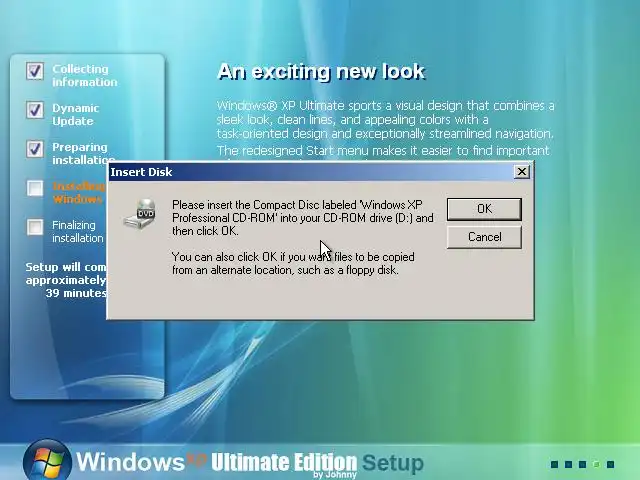The image size is (640, 480).
Task: Click the 'The redesigned Start menu' line
Action: pos(383,151)
